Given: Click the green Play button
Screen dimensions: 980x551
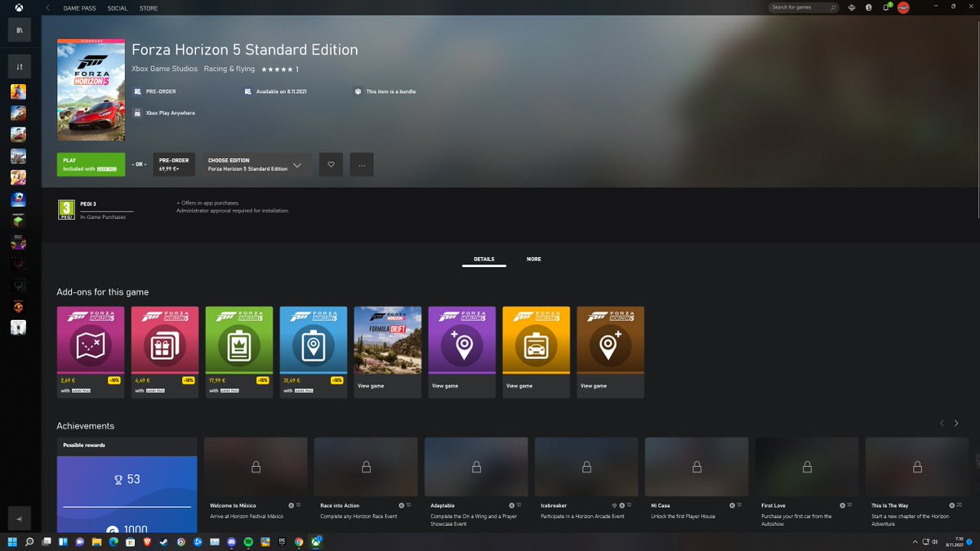Looking at the screenshot, I should (x=91, y=164).
